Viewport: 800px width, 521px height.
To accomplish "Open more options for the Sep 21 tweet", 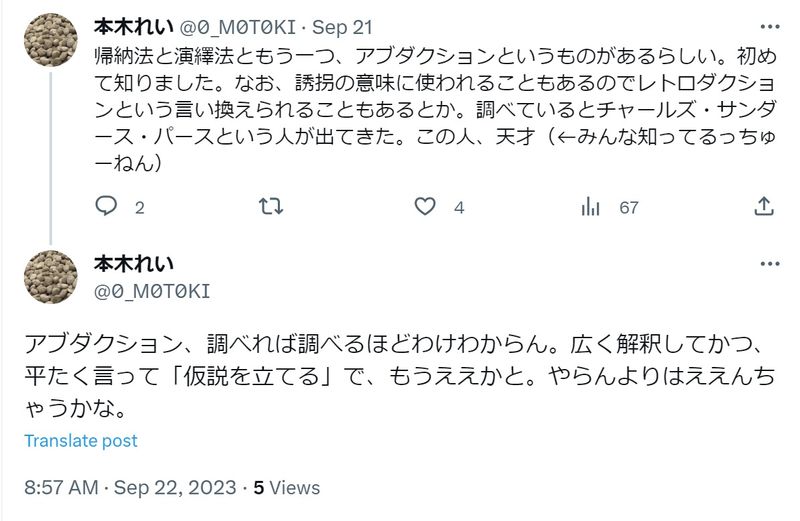I will [769, 23].
